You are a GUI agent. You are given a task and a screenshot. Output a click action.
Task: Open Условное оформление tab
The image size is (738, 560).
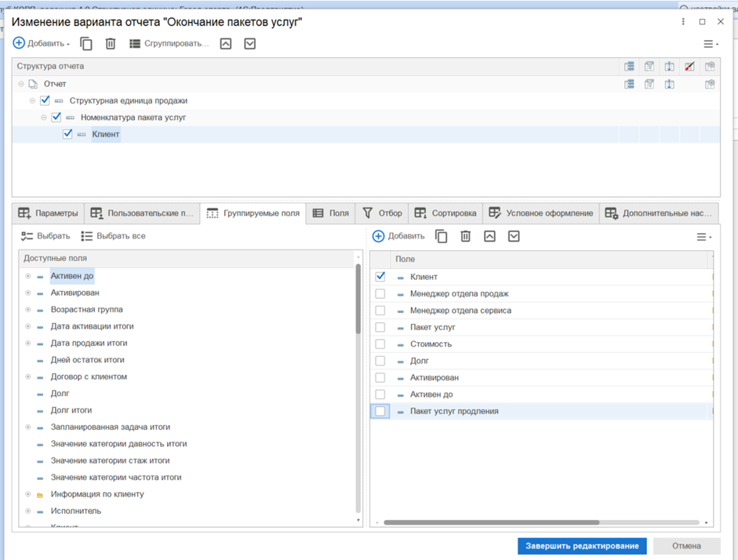(x=541, y=213)
